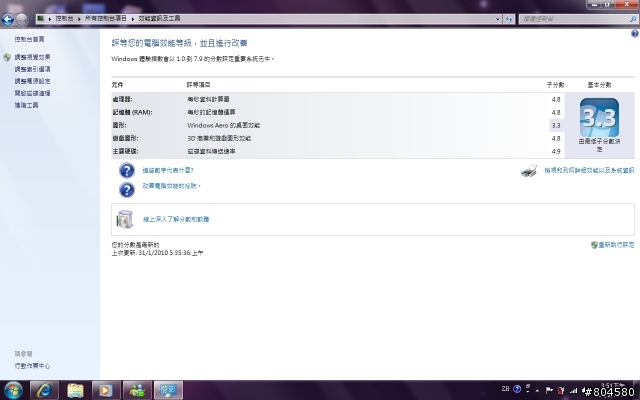Open the address bar history dropdown
This screenshot has height=400, width=640.
[x=498, y=19]
